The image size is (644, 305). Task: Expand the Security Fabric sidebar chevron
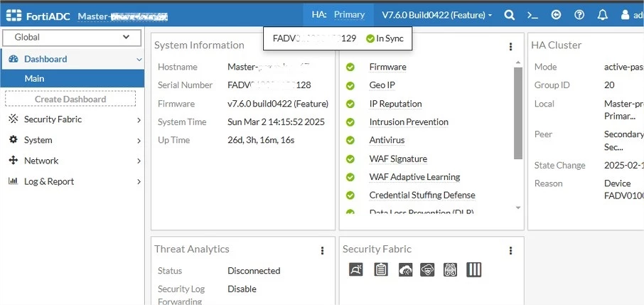139,120
